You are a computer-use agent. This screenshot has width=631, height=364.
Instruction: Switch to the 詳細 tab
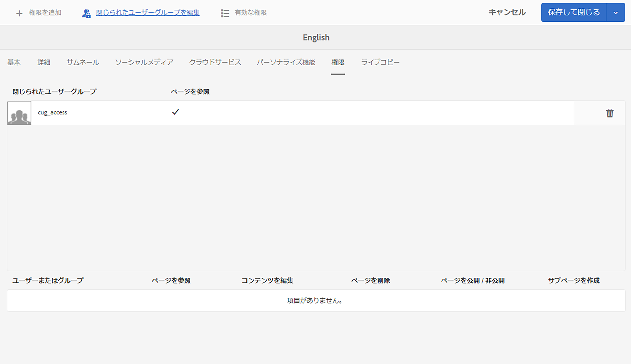pos(44,62)
